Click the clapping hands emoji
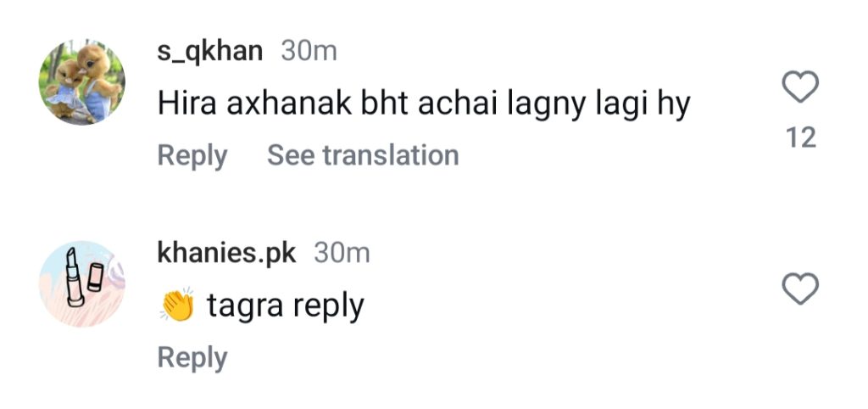This screenshot has height=409, width=868. [x=177, y=305]
